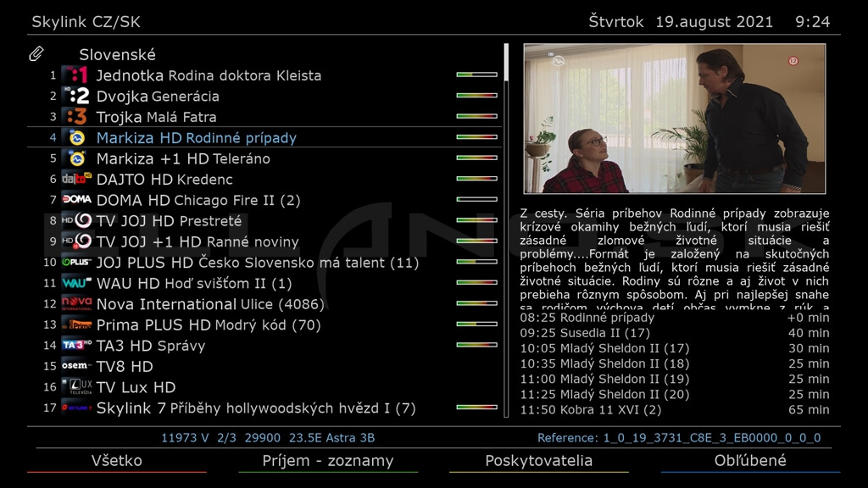Click progress bar for Skylink 7 programme

click(476, 408)
